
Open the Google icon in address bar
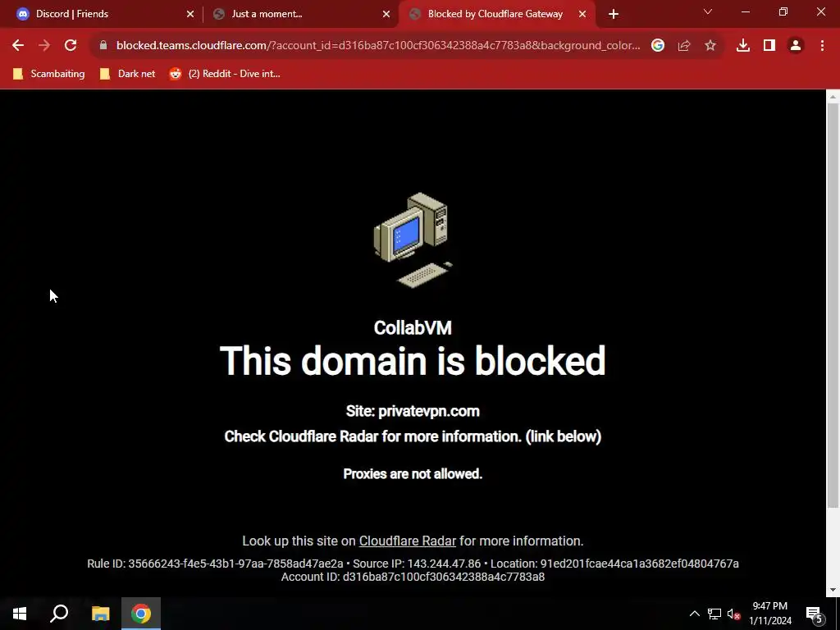tap(658, 46)
